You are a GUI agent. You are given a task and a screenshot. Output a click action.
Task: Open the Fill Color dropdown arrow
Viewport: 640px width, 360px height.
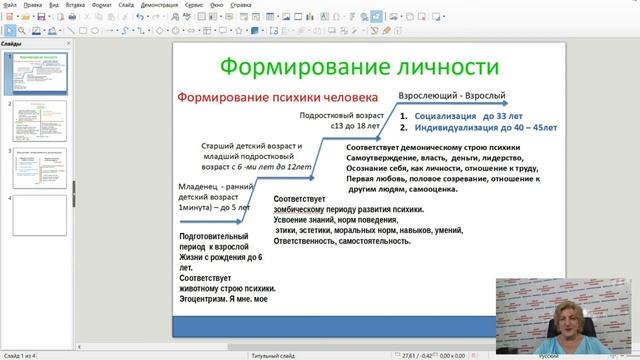[60, 31]
